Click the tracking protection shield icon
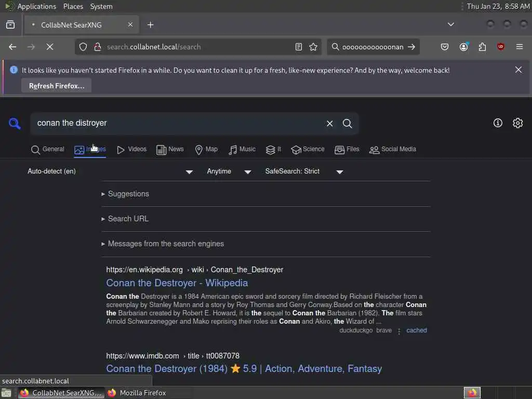This screenshot has width=532, height=399. click(x=83, y=47)
